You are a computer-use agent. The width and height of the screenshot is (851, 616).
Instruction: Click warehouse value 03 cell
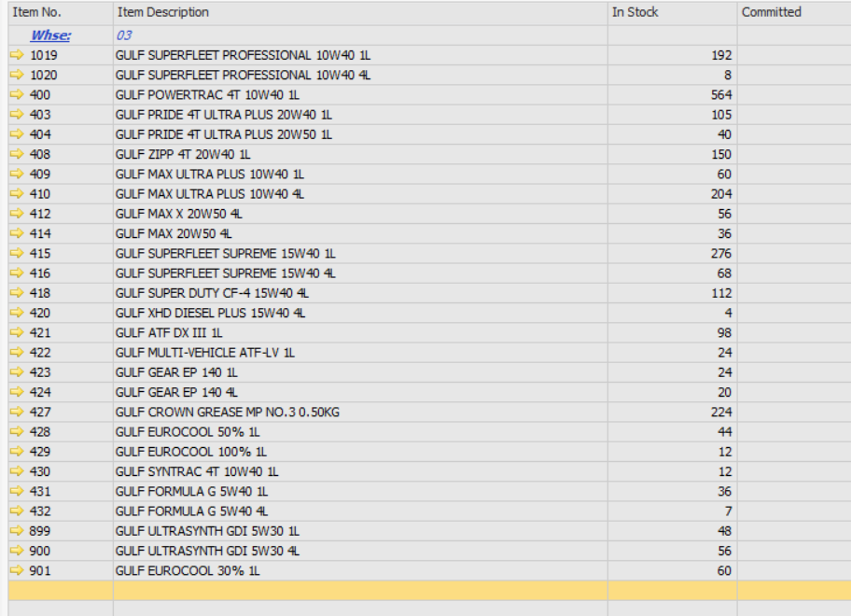[x=124, y=35]
